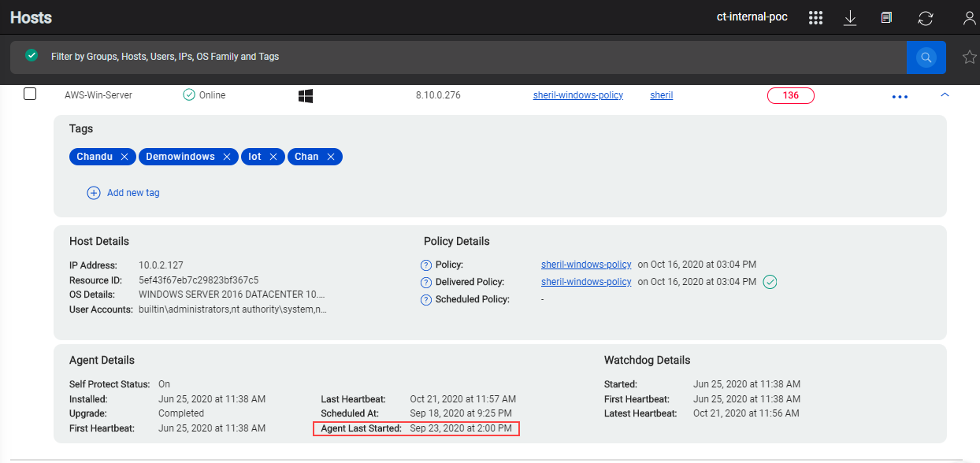Image resolution: width=980 pixels, height=463 pixels.
Task: Select the AWS-Win-Server checkbox
Action: [30, 94]
